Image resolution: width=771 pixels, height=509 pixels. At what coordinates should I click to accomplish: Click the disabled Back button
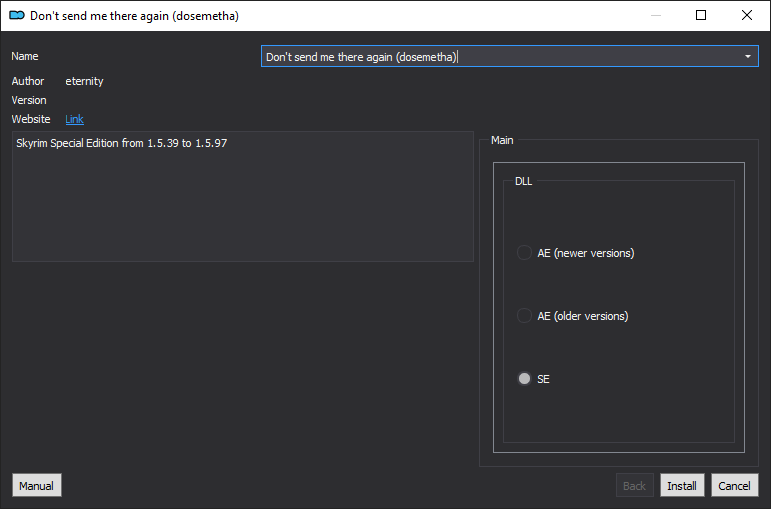(x=634, y=486)
